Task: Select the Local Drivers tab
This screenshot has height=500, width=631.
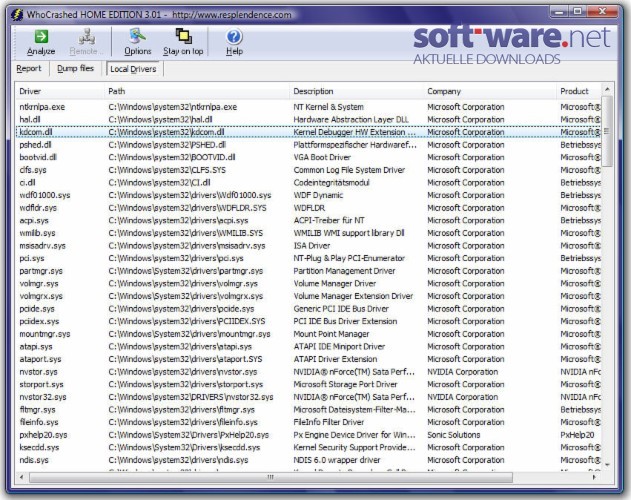Action: 133,69
